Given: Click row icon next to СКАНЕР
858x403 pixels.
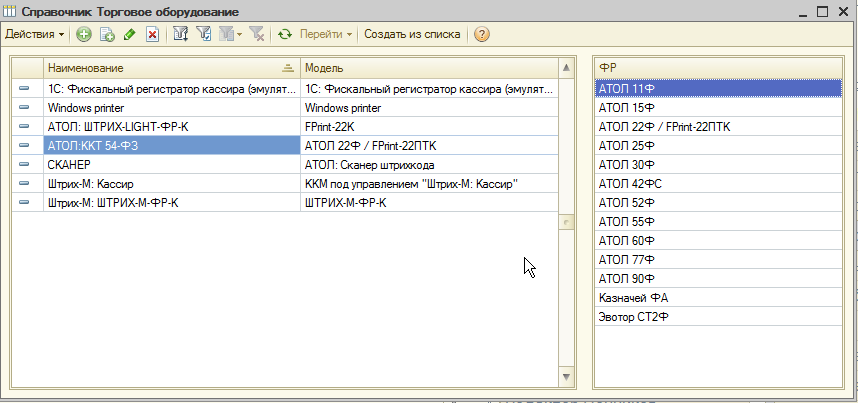Looking at the screenshot, I should pos(25,165).
